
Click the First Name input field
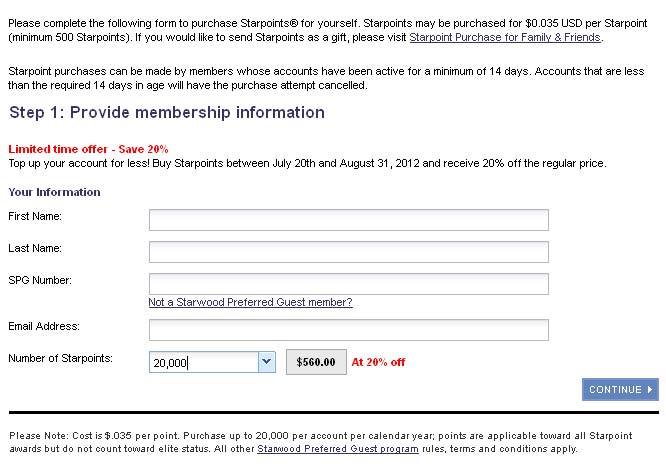tap(349, 220)
